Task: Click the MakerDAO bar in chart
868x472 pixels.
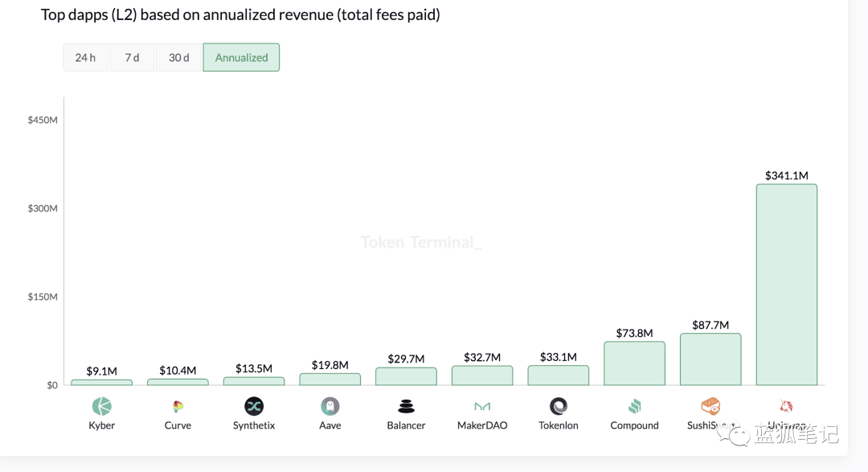Action: pos(482,376)
